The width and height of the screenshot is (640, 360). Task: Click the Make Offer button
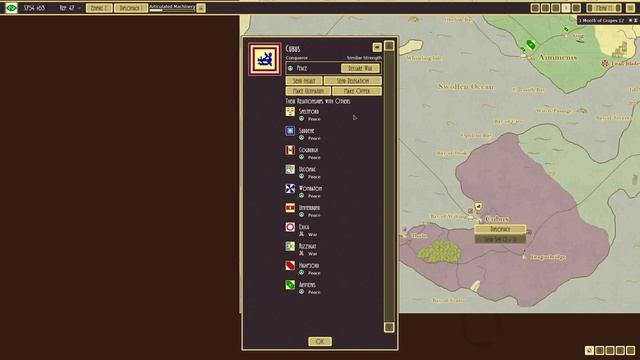[x=357, y=91]
